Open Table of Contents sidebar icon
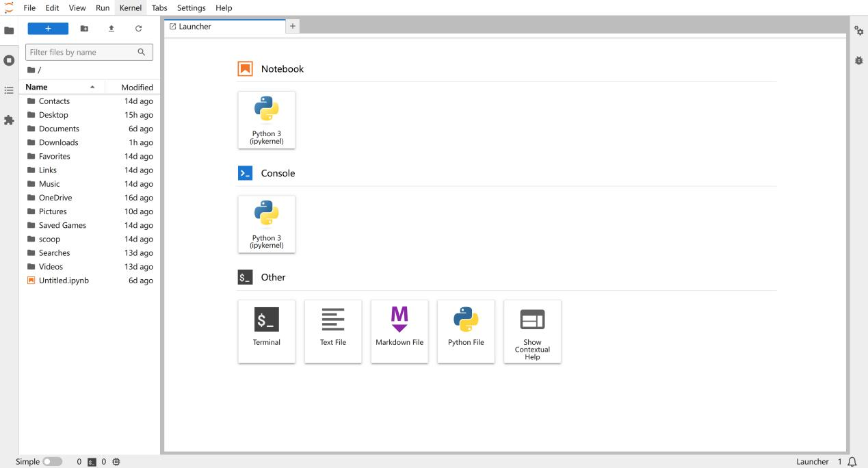The height and width of the screenshot is (468, 868). tap(9, 90)
